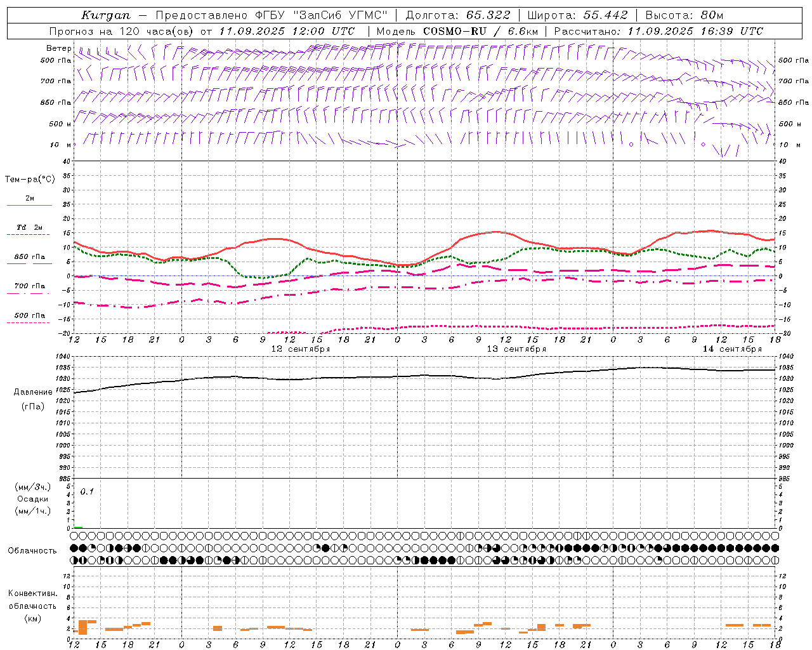Click the Kurgan station title
812x650 pixels.
coord(106,15)
